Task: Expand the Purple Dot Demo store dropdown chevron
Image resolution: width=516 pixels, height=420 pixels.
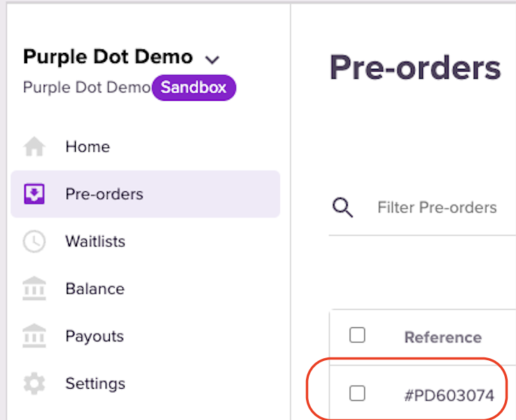Action: coord(212,58)
